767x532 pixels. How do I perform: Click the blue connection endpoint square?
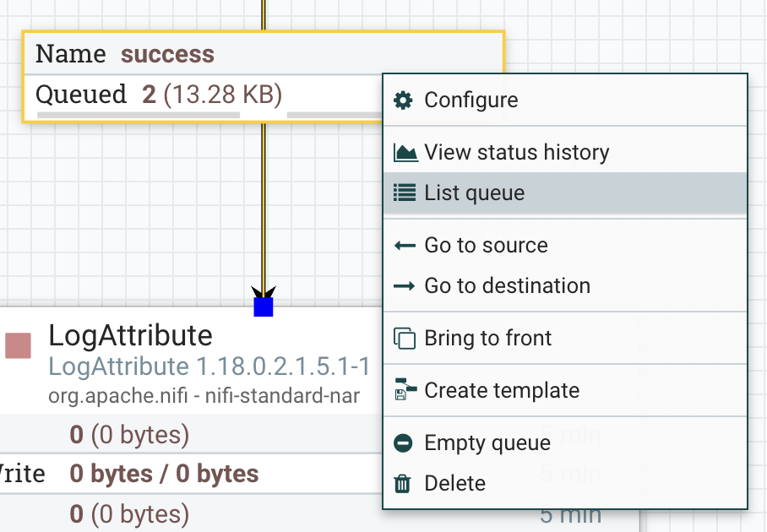pyautogui.click(x=264, y=307)
